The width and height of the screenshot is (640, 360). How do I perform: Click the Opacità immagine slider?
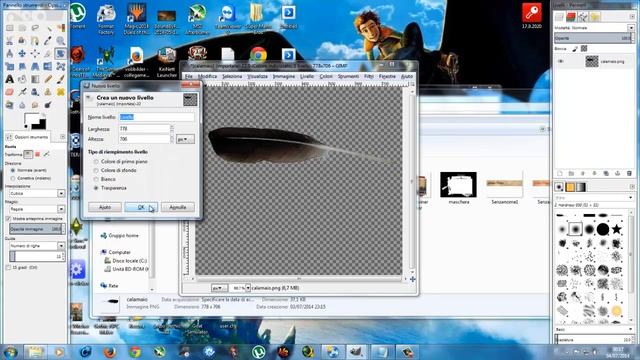click(x=37, y=229)
